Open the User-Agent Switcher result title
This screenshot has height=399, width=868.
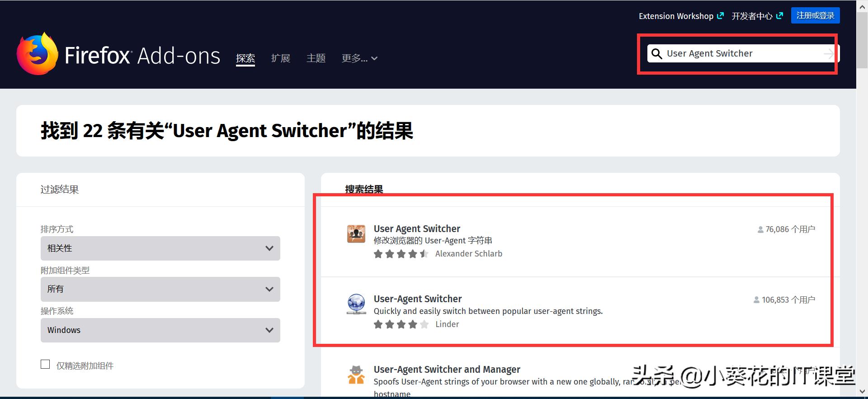click(x=418, y=299)
